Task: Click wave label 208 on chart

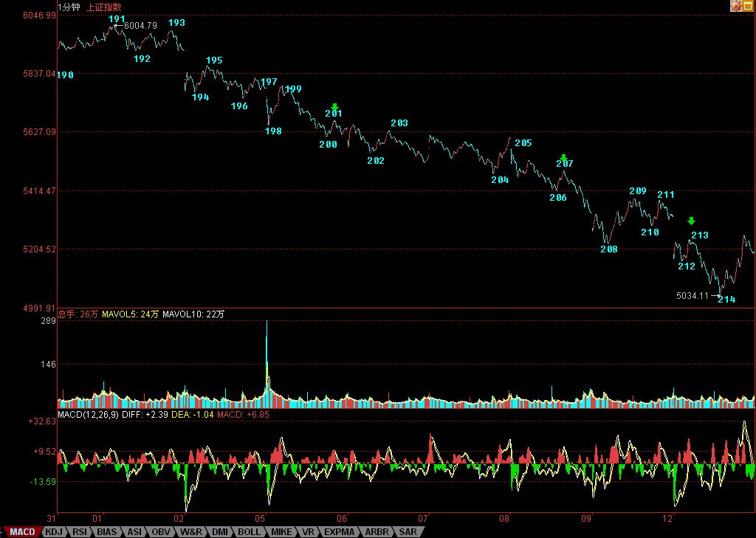Action: pyautogui.click(x=609, y=249)
